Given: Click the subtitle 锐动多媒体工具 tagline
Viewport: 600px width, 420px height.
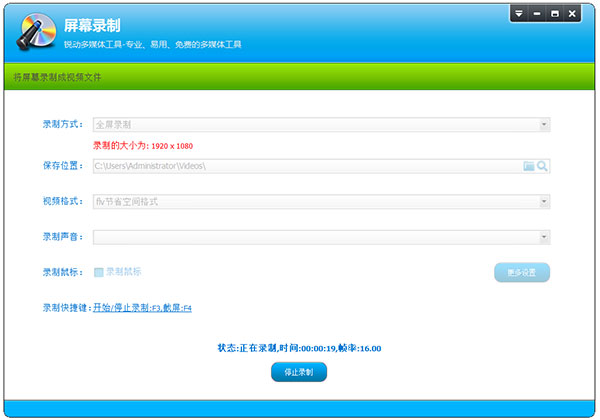Looking at the screenshot, I should pyautogui.click(x=153, y=45).
